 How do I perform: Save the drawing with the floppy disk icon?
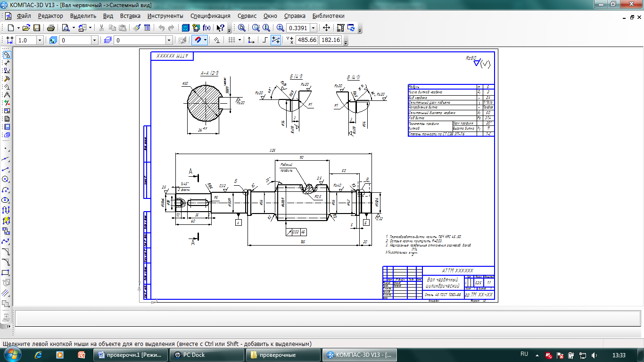[x=37, y=28]
